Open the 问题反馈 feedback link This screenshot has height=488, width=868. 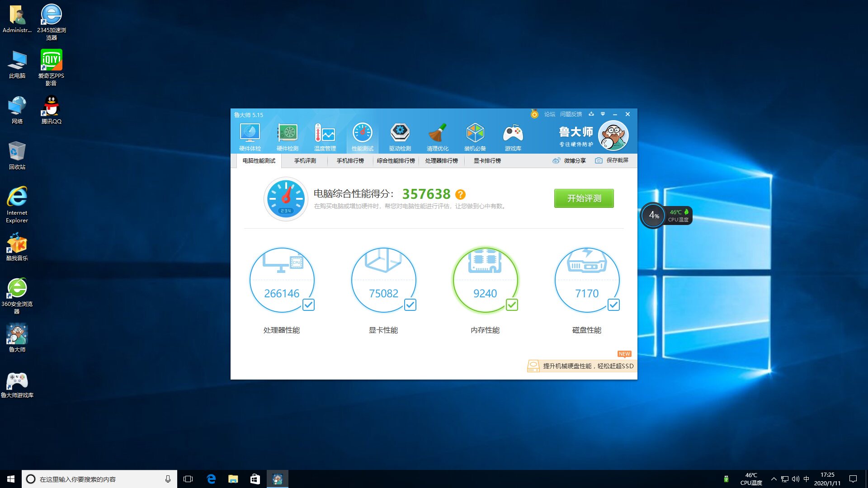571,114
